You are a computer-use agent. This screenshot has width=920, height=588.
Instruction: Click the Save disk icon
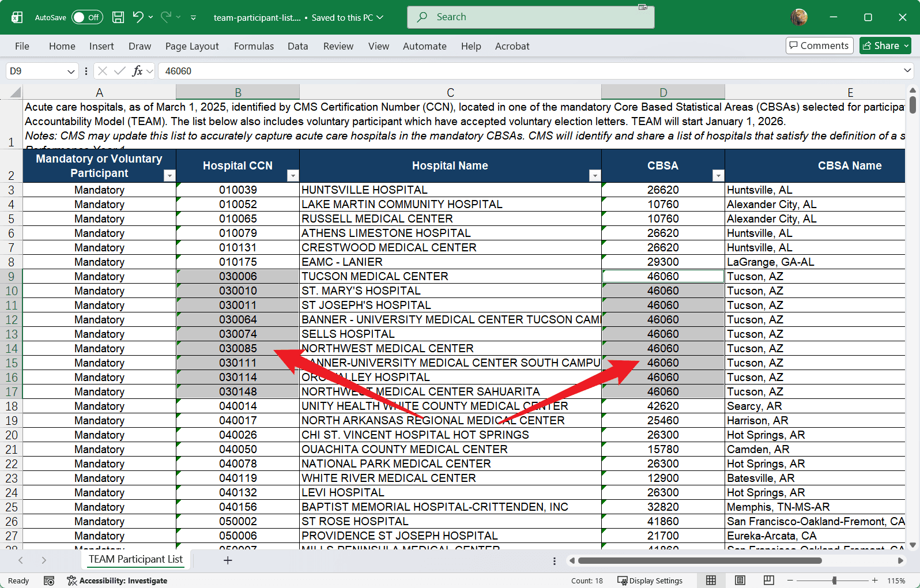point(118,17)
